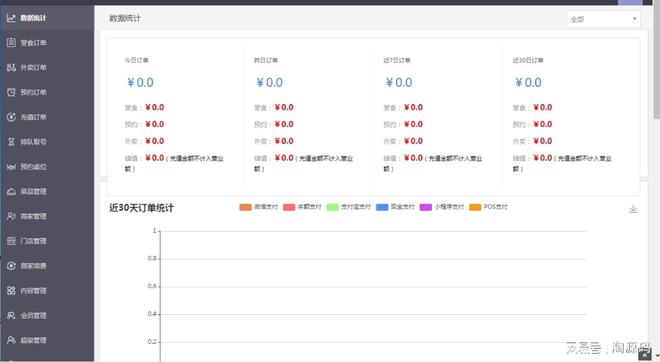Image resolution: width=660 pixels, height=362 pixels.
Task: Click the 堂食 amount in 今日订单 card
Action: [155, 107]
